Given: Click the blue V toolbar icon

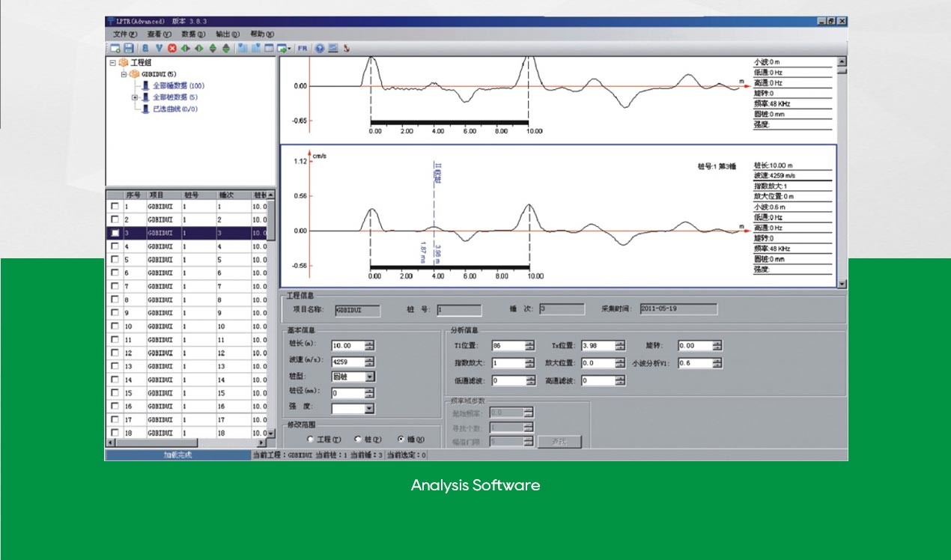Looking at the screenshot, I should [x=158, y=48].
